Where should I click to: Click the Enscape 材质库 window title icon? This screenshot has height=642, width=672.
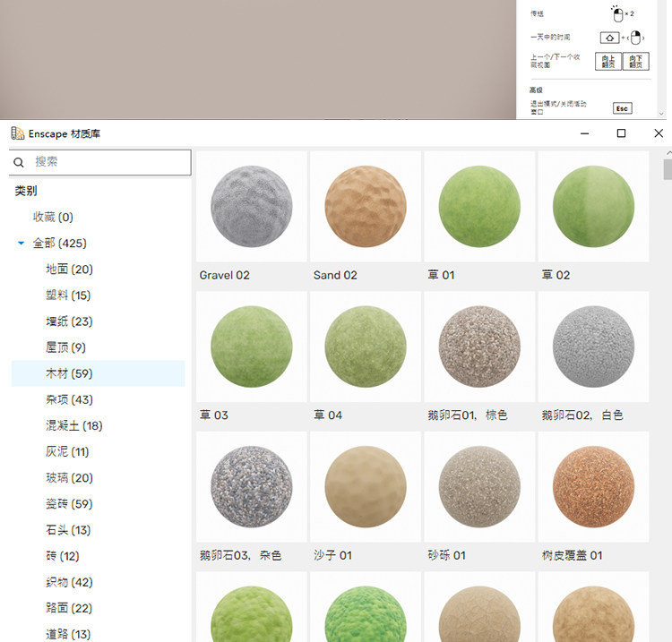[x=18, y=133]
